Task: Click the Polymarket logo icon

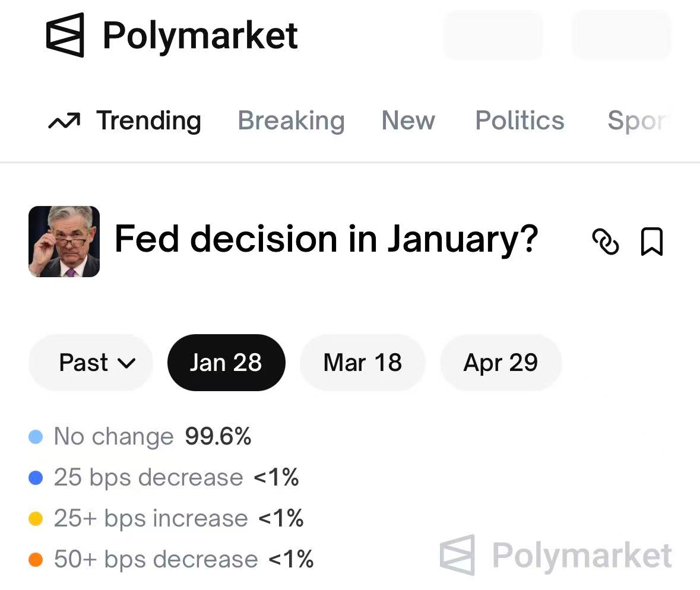Action: click(x=65, y=36)
